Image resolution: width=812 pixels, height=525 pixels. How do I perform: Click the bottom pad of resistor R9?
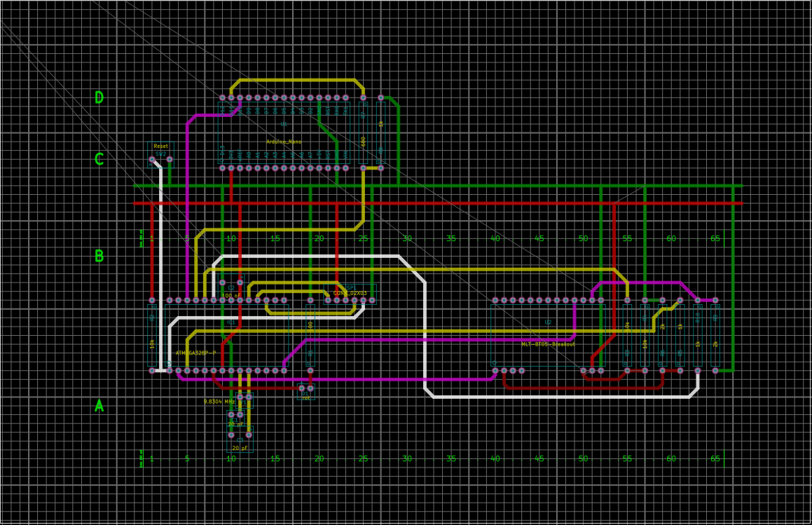715,371
